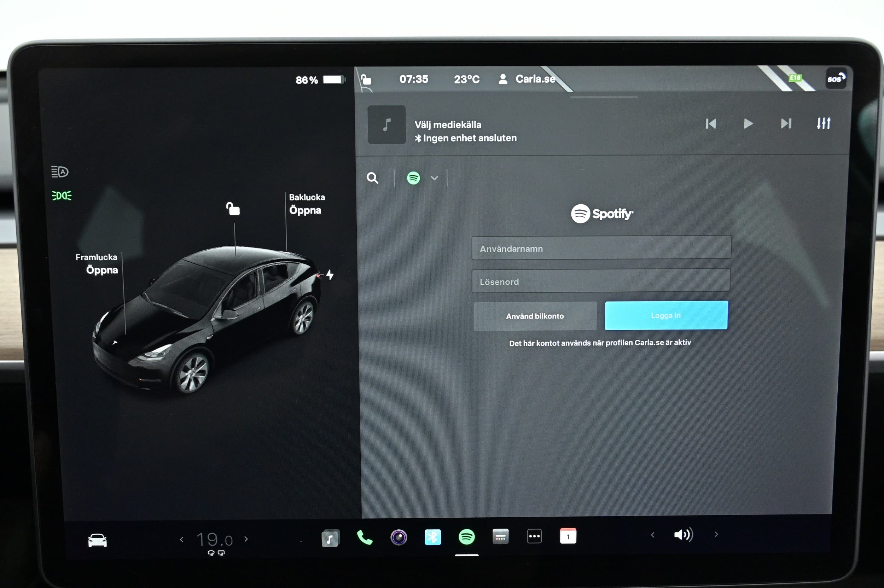The width and height of the screenshot is (884, 588).
Task: Open the calendar app icon
Action: pyautogui.click(x=568, y=536)
